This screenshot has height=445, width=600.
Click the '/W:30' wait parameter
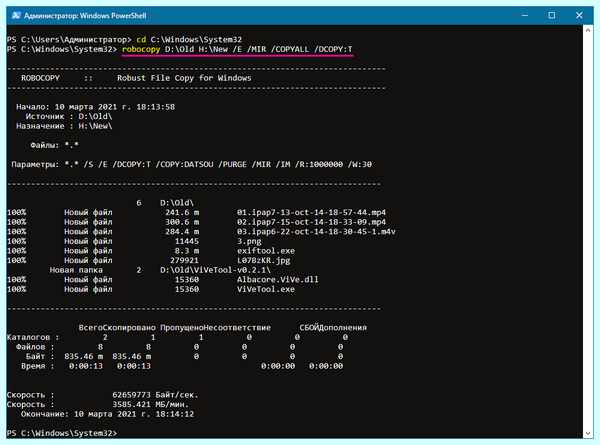click(x=360, y=165)
